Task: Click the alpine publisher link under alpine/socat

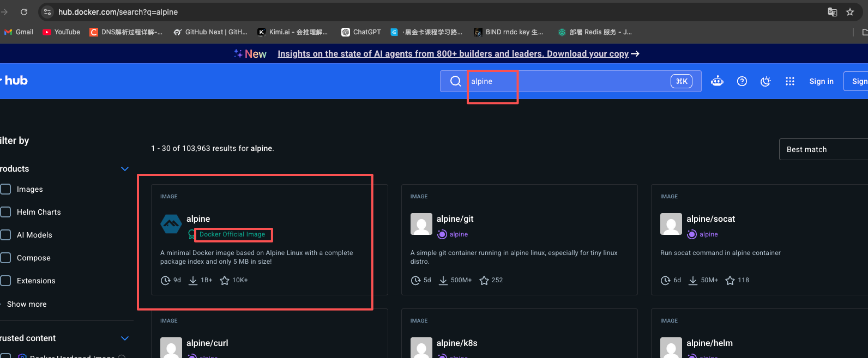Action: [x=709, y=234]
